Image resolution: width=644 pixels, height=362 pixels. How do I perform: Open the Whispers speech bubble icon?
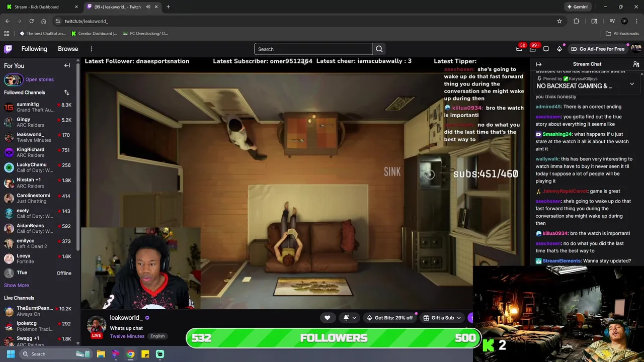(546, 49)
